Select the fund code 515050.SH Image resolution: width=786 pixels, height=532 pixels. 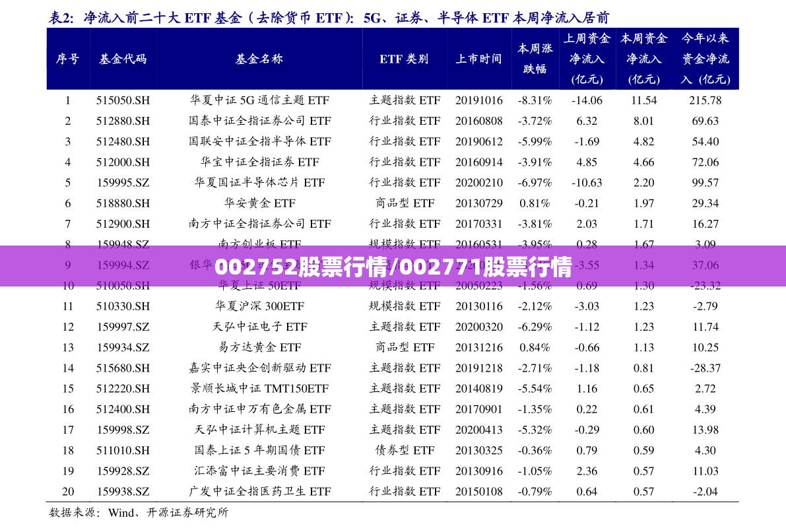123,100
